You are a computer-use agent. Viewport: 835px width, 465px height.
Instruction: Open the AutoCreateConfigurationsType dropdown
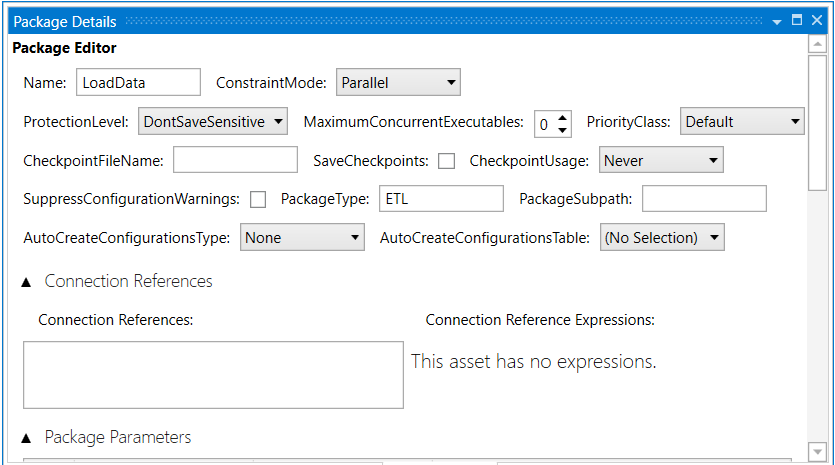click(302, 238)
